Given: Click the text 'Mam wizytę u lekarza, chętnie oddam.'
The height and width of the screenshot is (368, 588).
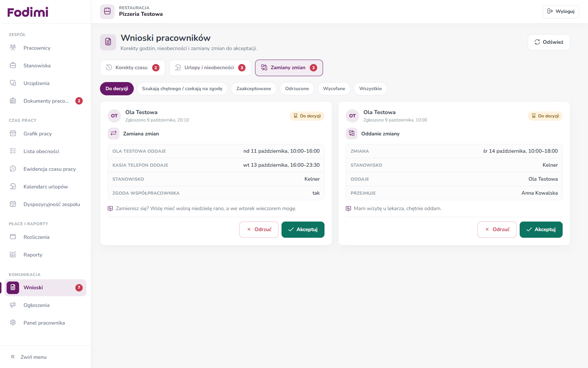Looking at the screenshot, I should point(398,209).
